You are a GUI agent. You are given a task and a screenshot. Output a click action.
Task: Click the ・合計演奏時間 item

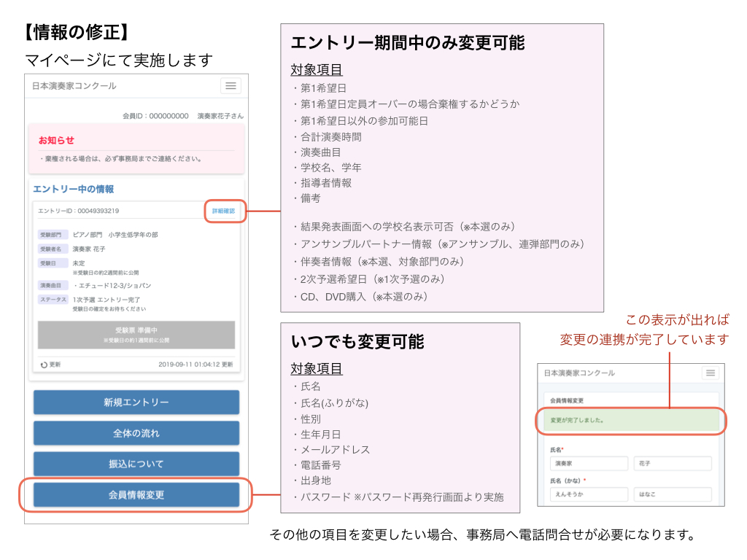point(326,137)
